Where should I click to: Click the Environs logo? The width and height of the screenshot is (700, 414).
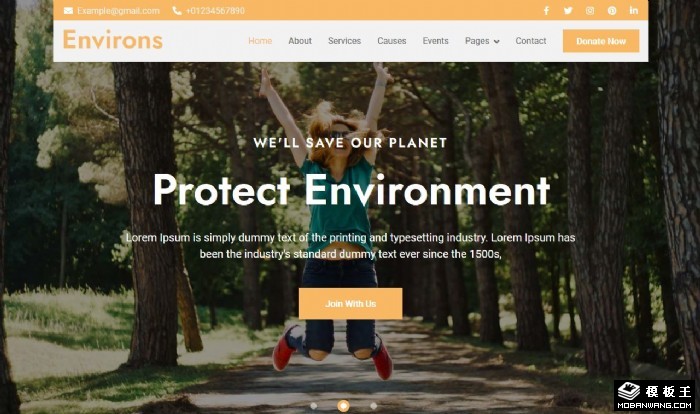113,40
